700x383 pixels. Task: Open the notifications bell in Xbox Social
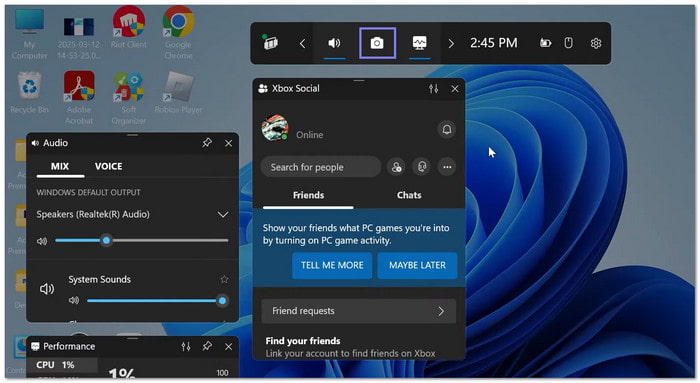[446, 129]
